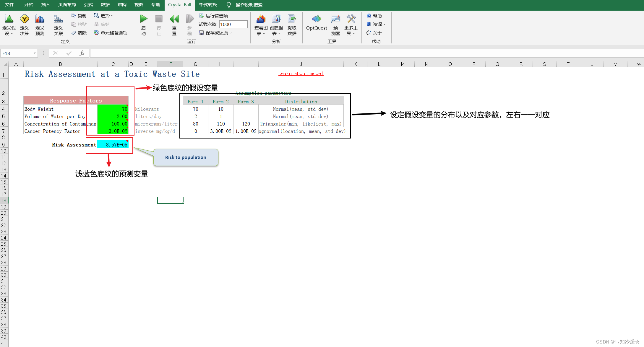
Task: Select the cyan Risk Assessment forecast cell
Action: pos(113,145)
